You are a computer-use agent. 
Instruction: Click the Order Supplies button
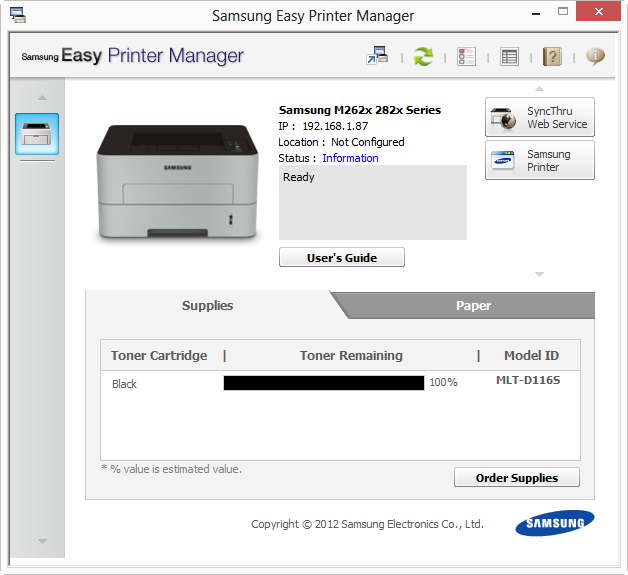click(x=517, y=477)
